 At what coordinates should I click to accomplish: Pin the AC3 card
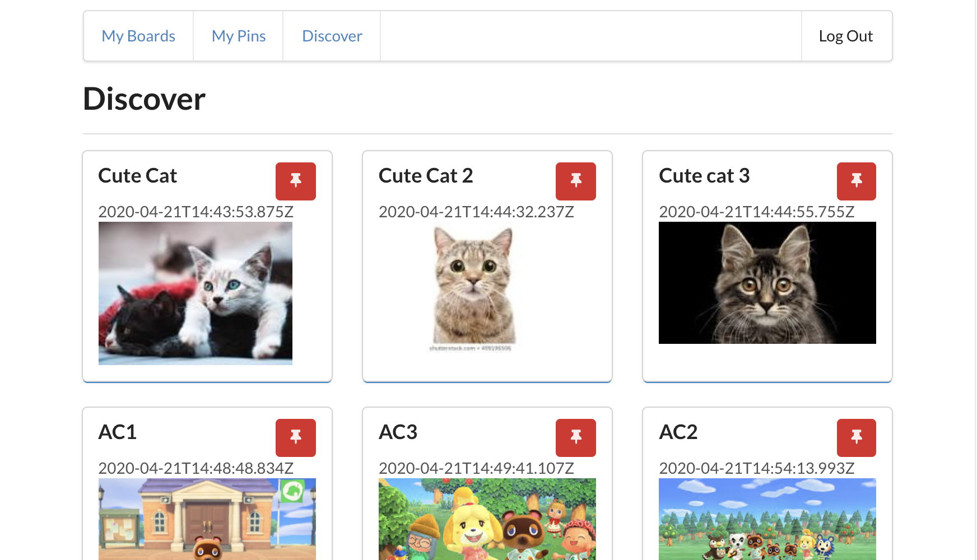[576, 438]
